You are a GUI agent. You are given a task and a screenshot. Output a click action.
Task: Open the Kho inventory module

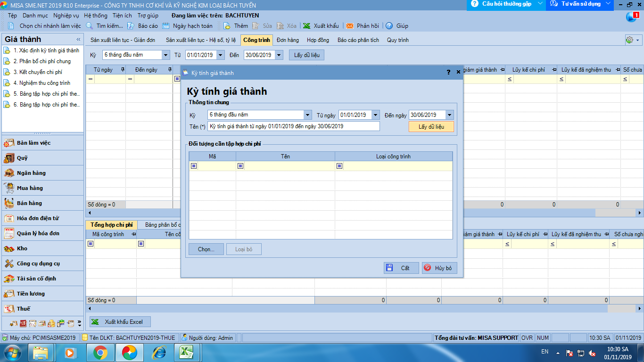point(22,248)
